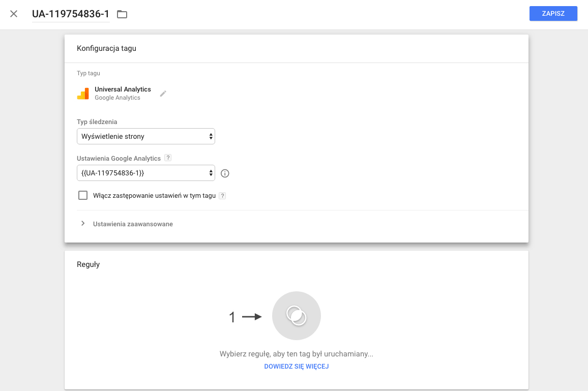Viewport: 588px width, 391px height.
Task: Click the Konfiguracja tagu section header
Action: coord(106,49)
